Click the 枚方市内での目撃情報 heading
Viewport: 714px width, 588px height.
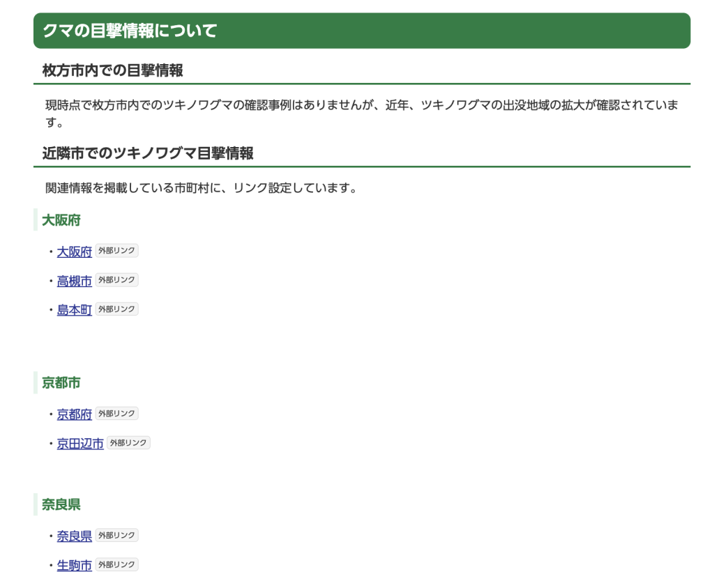[112, 70]
